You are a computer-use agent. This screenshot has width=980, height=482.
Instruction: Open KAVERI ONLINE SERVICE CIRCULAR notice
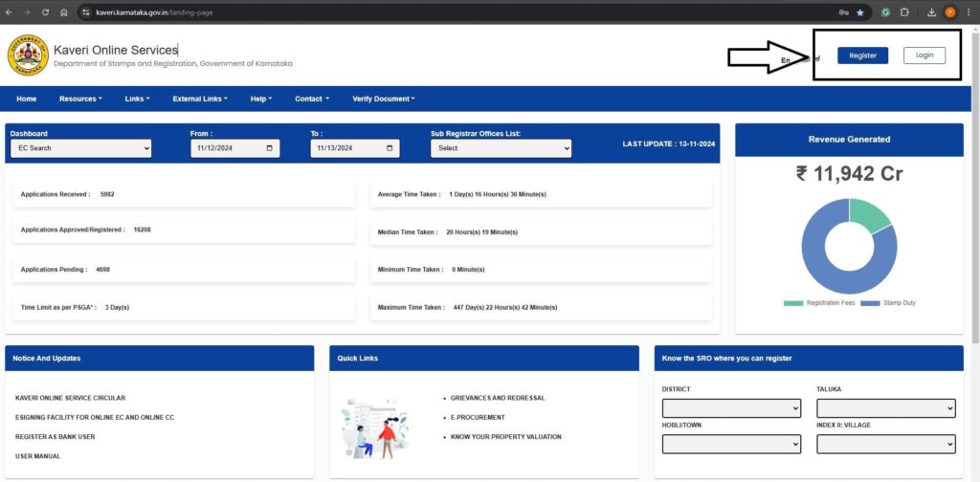[70, 398]
